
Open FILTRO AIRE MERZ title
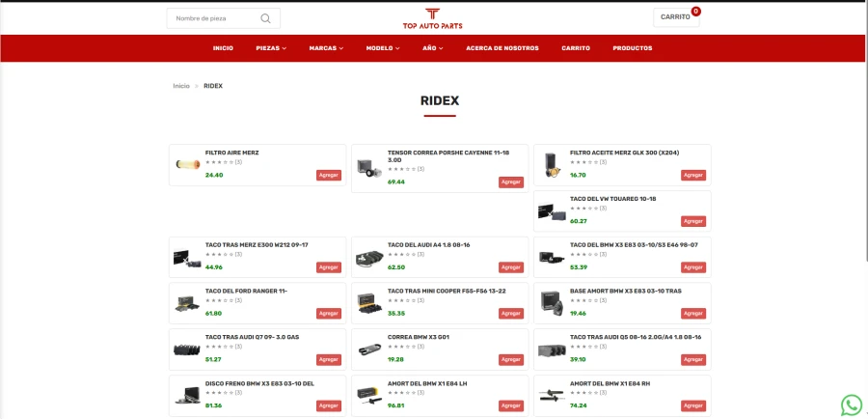[231, 153]
